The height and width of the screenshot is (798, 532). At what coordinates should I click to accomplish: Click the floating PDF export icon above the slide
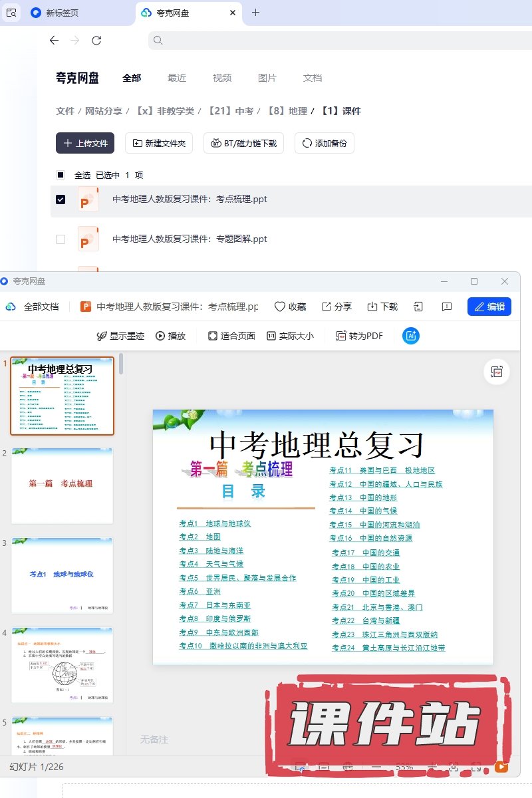point(496,372)
